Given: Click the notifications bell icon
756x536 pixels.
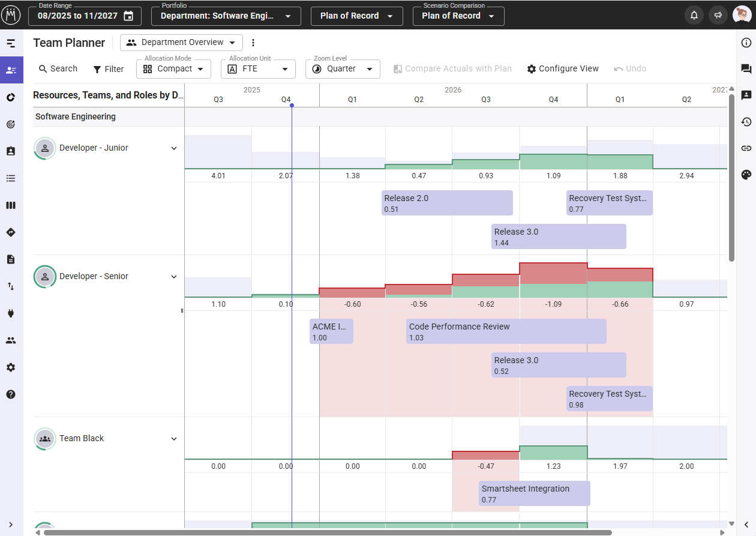Looking at the screenshot, I should [694, 16].
